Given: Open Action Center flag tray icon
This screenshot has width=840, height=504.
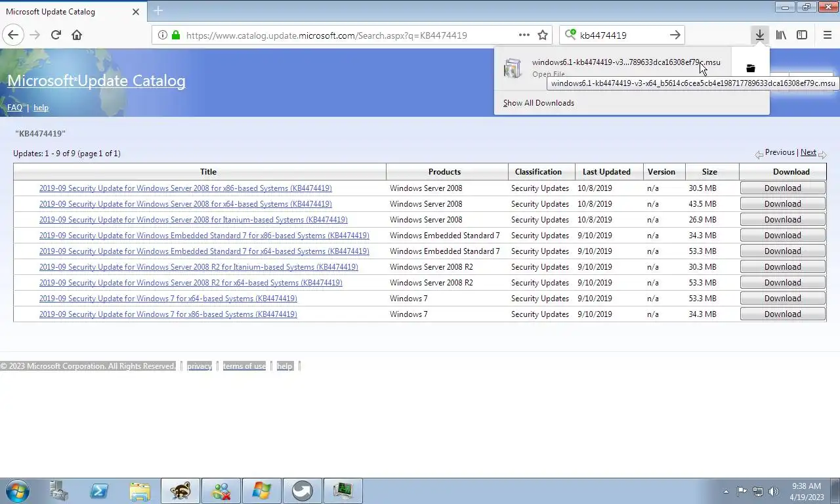Looking at the screenshot, I should pos(742,491).
